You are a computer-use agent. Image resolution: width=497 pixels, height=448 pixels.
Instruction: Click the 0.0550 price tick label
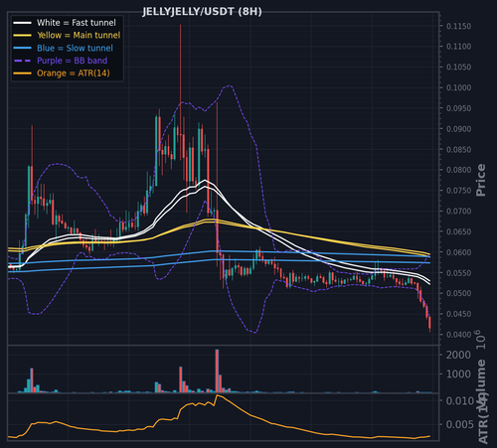pos(458,273)
